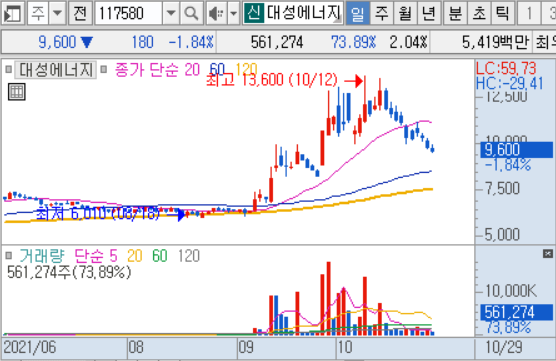Image resolution: width=556 pixels, height=361 pixels.
Task: Click the gray volume 120 average label
Action: [189, 256]
